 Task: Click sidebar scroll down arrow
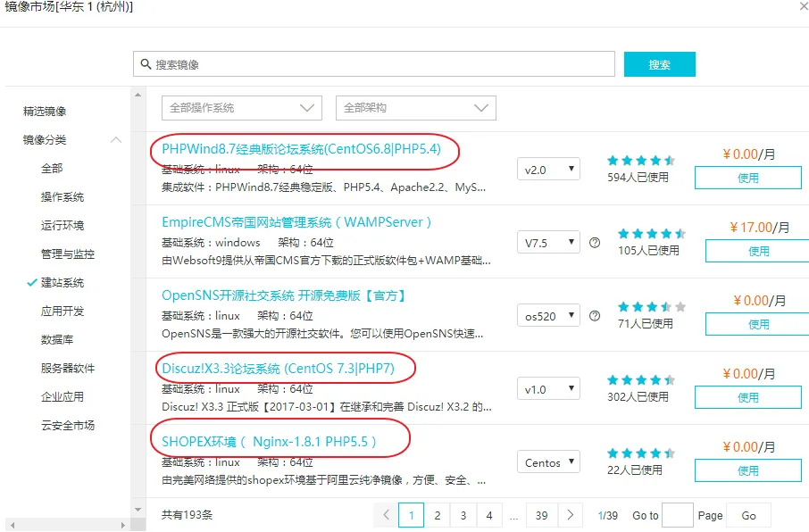138,510
